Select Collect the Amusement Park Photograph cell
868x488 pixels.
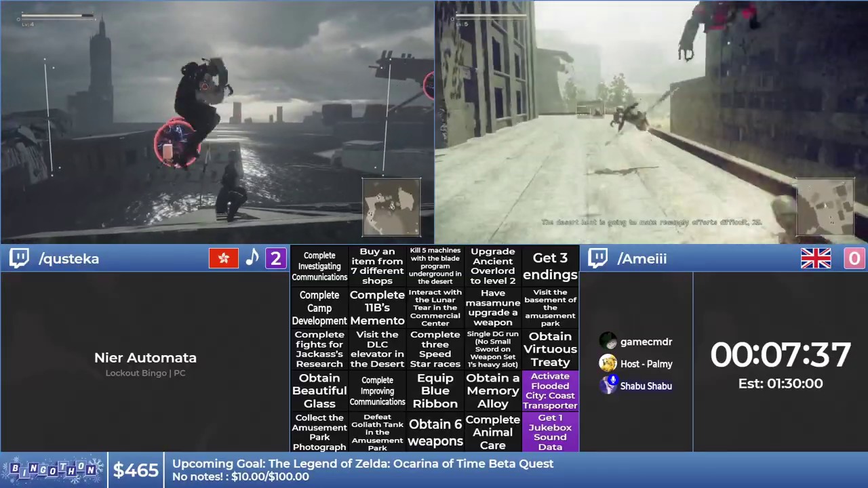point(319,432)
